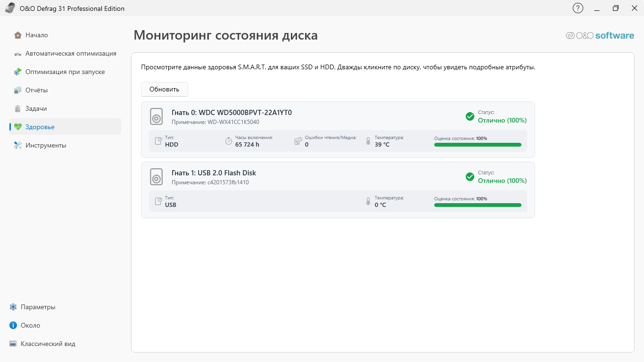Click the Около info icon
The image size is (644, 362).
click(13, 325)
